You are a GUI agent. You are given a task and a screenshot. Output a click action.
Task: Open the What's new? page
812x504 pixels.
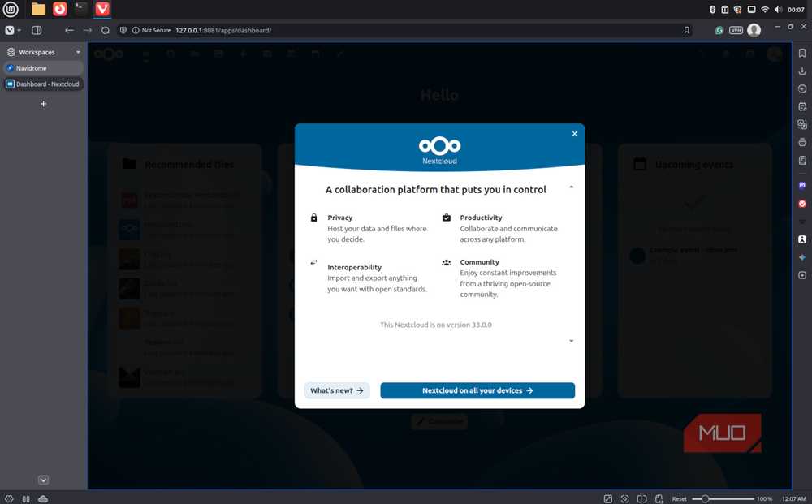[337, 390]
